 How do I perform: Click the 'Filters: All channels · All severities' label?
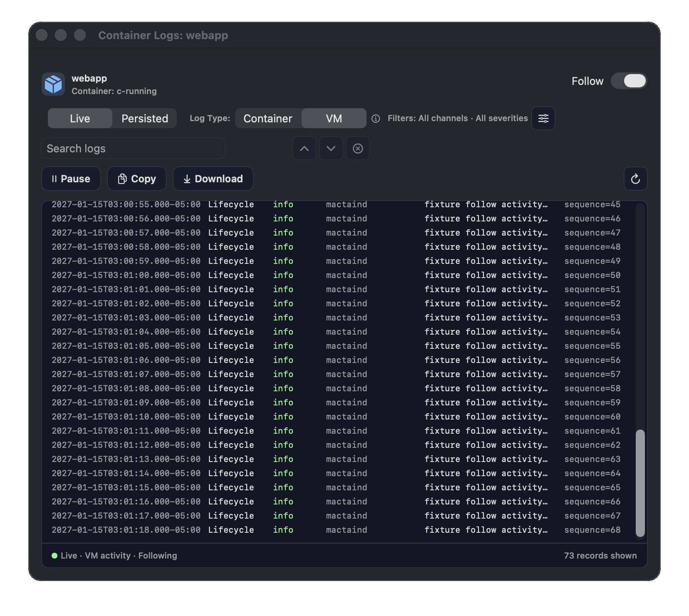(458, 118)
